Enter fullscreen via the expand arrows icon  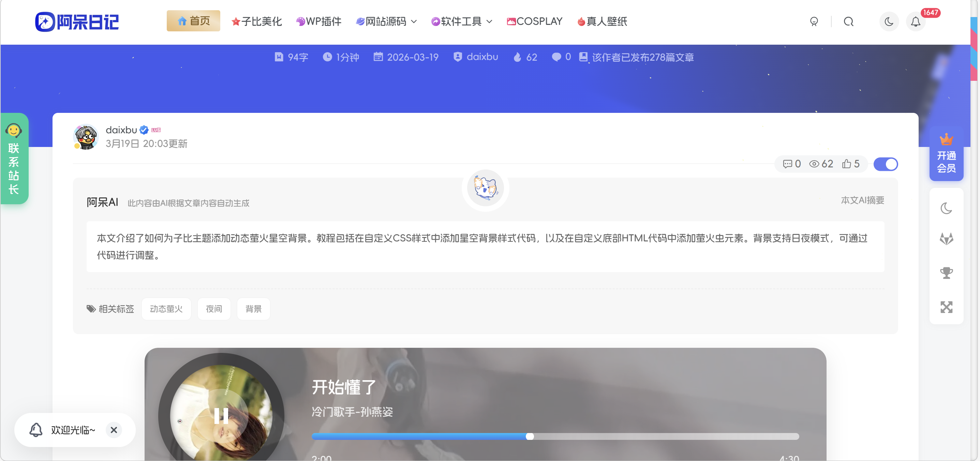click(x=947, y=307)
